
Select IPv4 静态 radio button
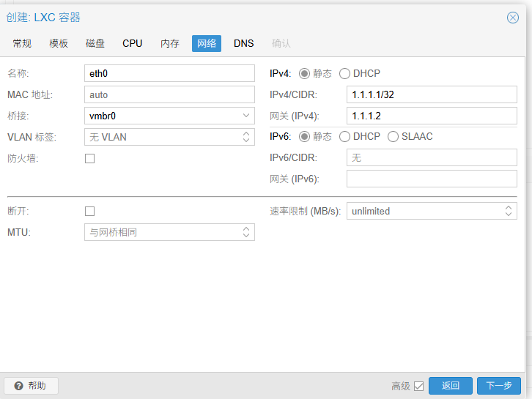tap(304, 73)
